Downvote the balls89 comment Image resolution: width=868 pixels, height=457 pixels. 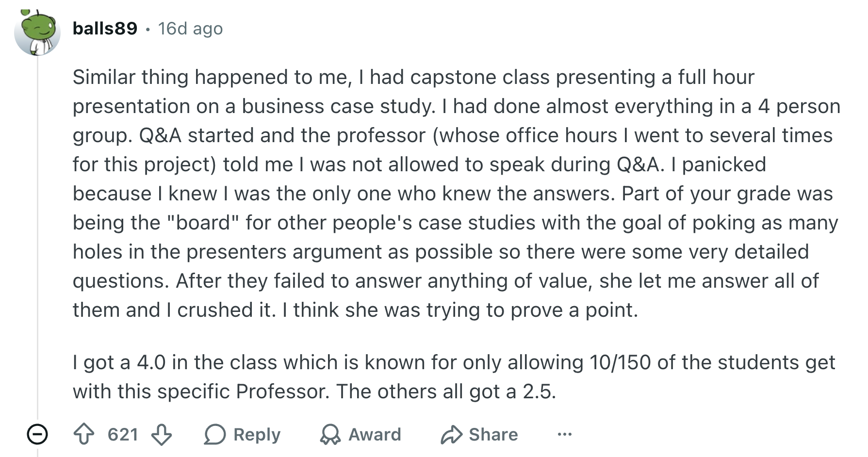click(x=162, y=434)
